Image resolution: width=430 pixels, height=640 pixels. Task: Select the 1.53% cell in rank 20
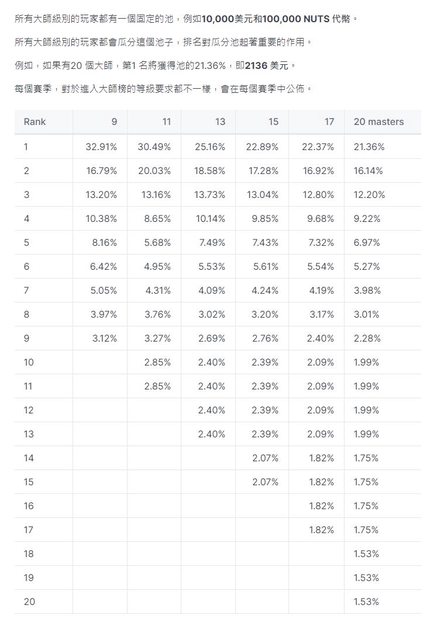[x=366, y=602]
